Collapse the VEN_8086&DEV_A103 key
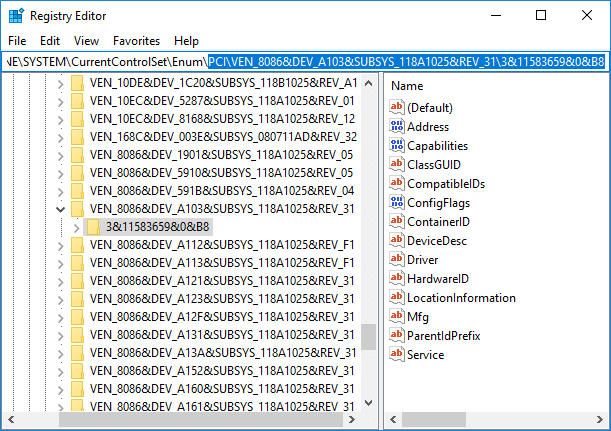The width and height of the screenshot is (611, 431). tap(60, 209)
